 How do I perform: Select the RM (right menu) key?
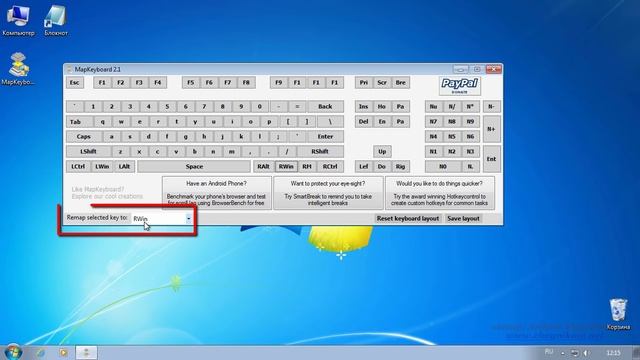[x=307, y=167]
